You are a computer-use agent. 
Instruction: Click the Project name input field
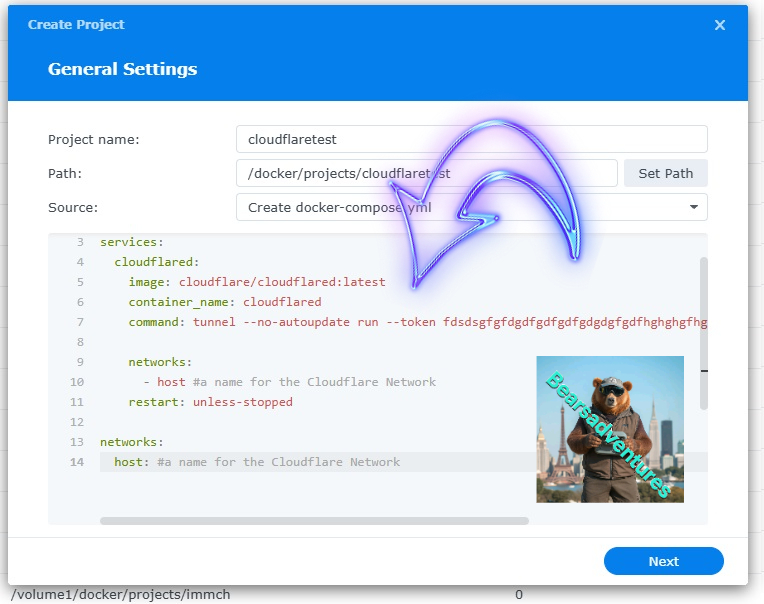click(471, 139)
